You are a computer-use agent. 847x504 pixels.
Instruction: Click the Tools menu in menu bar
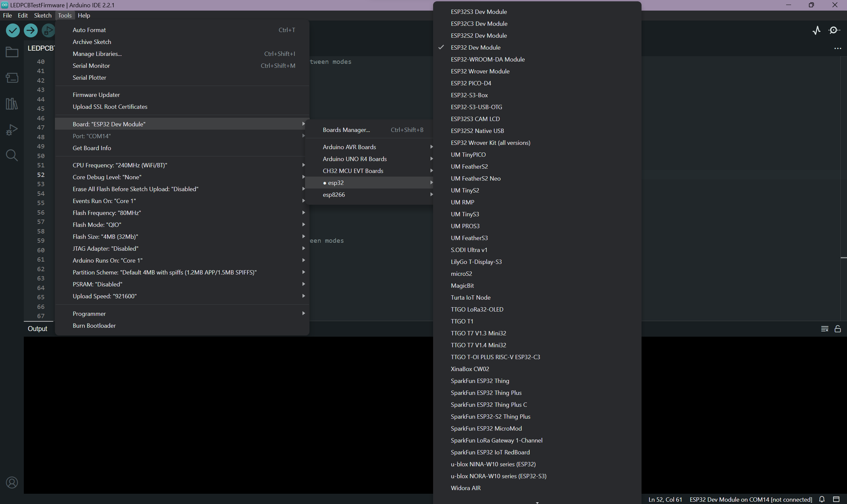[65, 15]
